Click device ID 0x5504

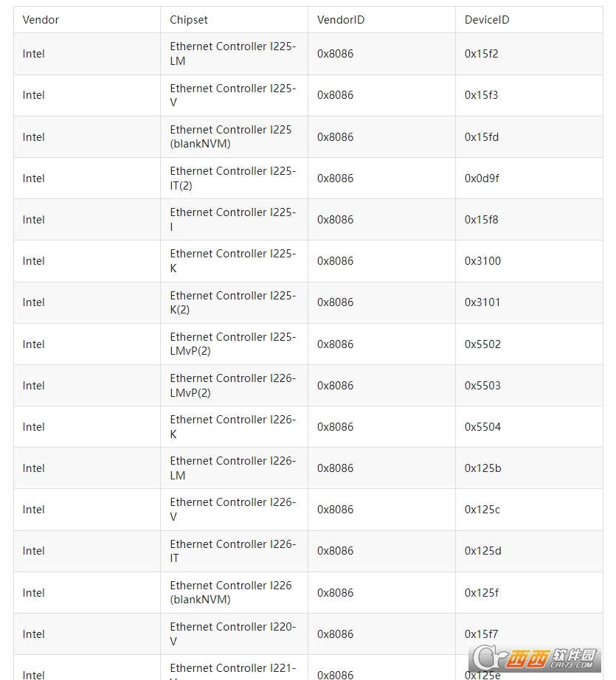(482, 427)
